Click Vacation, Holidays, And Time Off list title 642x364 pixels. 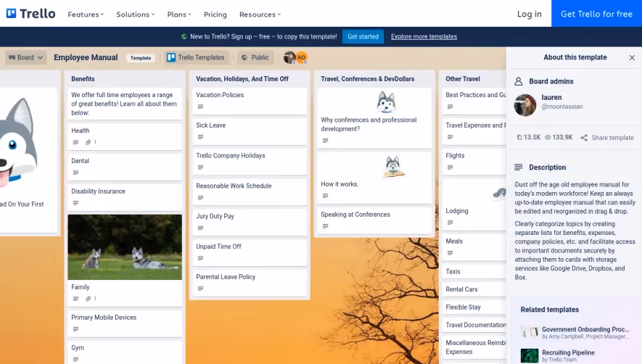[242, 78]
